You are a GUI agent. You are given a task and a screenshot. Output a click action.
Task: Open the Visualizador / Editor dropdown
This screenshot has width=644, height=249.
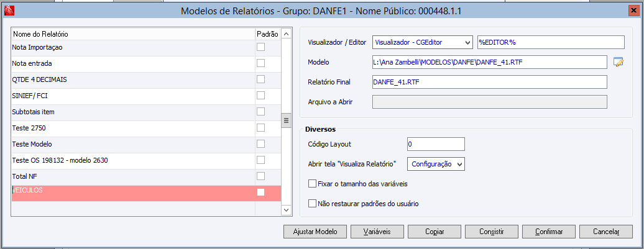click(467, 42)
